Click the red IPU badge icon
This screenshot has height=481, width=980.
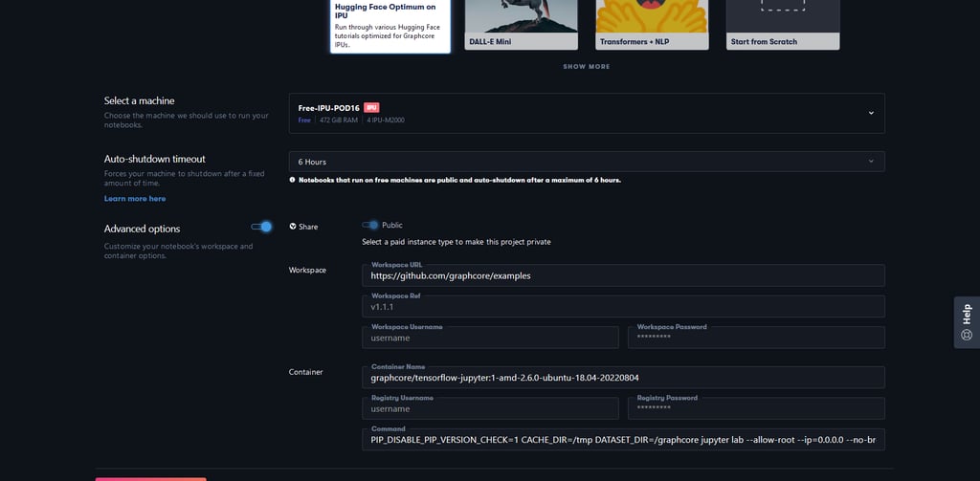[x=372, y=107]
